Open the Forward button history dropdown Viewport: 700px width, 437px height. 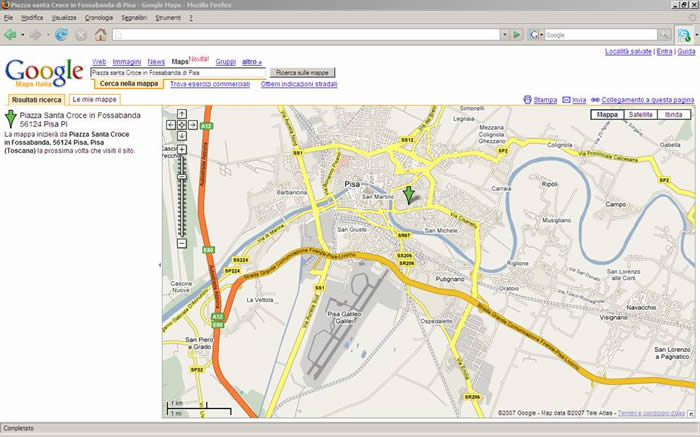pyautogui.click(x=48, y=35)
